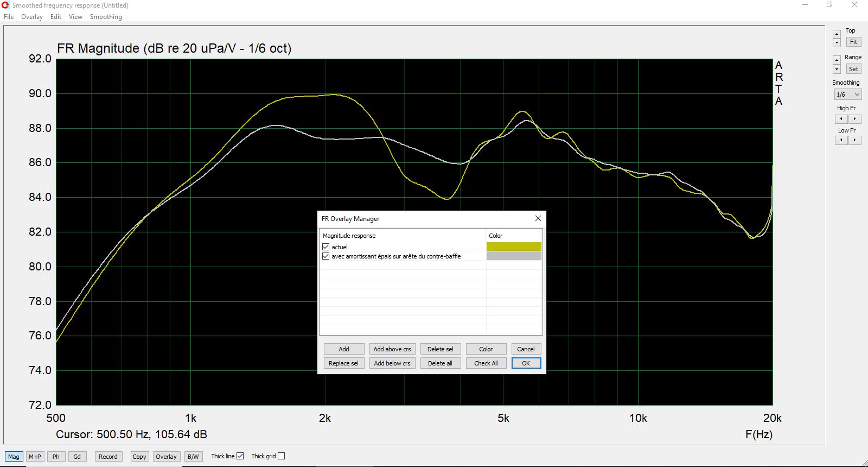Switch to the M+P view button
The width and height of the screenshot is (868, 467).
tap(35, 457)
